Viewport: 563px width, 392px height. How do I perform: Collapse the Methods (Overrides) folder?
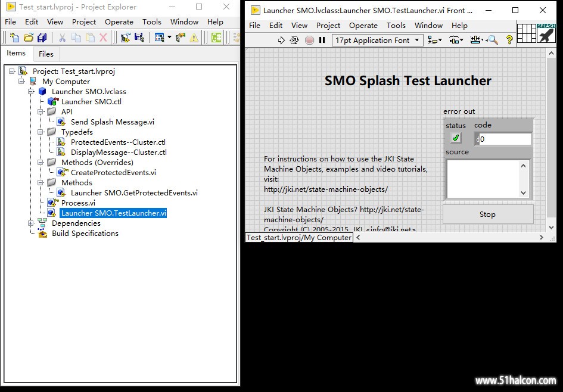41,162
